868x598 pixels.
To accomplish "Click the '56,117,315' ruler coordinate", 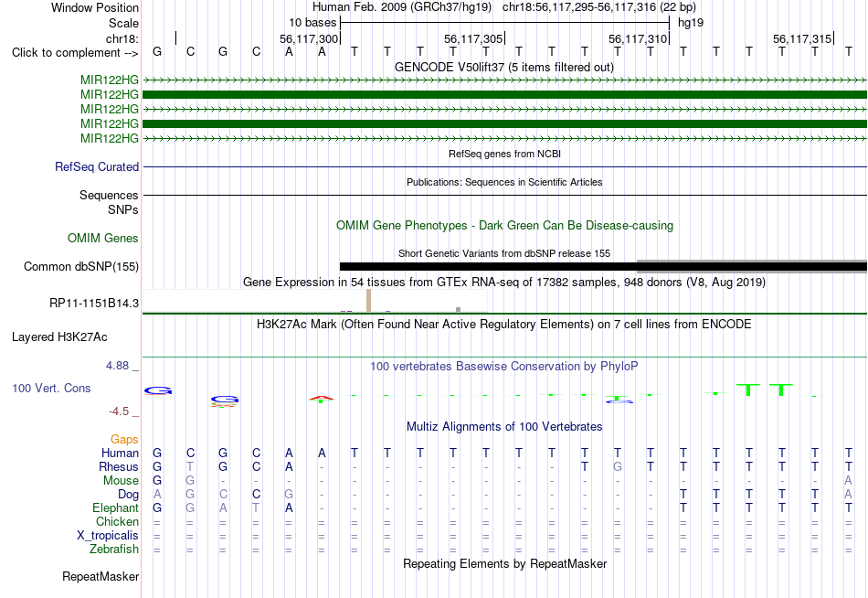I will [x=802, y=38].
